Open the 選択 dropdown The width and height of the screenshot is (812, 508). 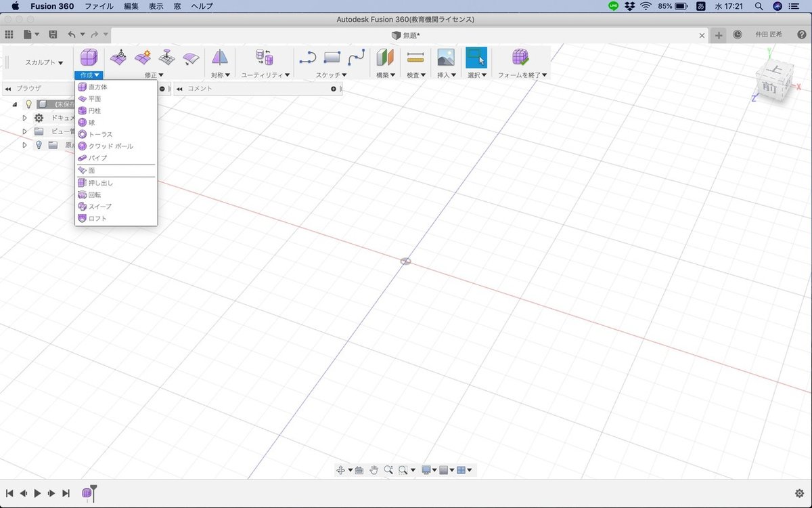click(477, 75)
